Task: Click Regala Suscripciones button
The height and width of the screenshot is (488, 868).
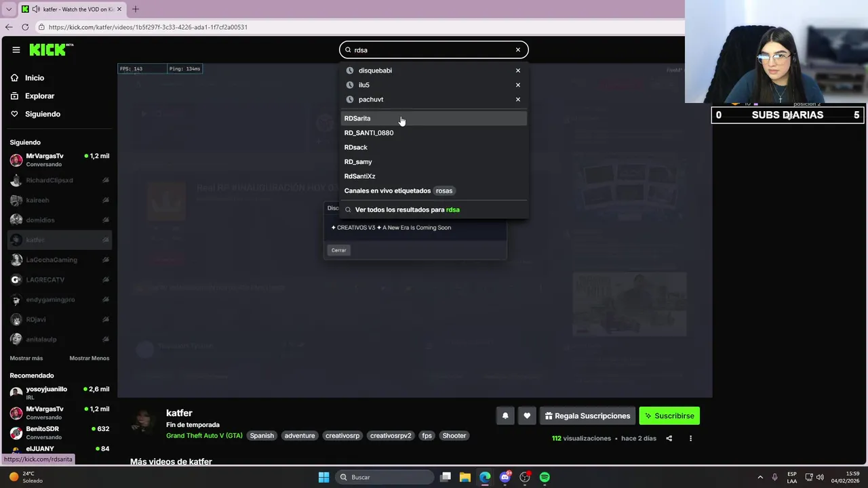Action: click(x=587, y=415)
